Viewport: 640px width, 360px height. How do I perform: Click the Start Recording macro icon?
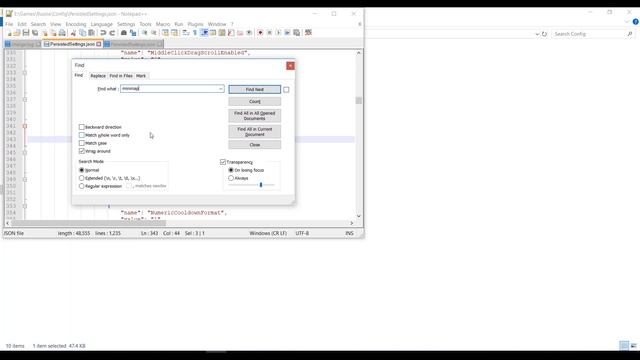260,33
